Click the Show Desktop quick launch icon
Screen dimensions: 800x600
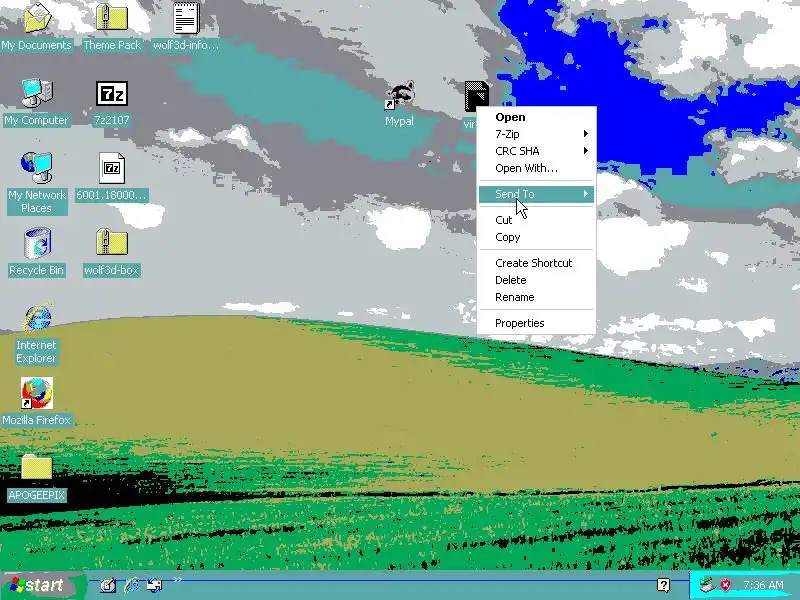point(108,585)
